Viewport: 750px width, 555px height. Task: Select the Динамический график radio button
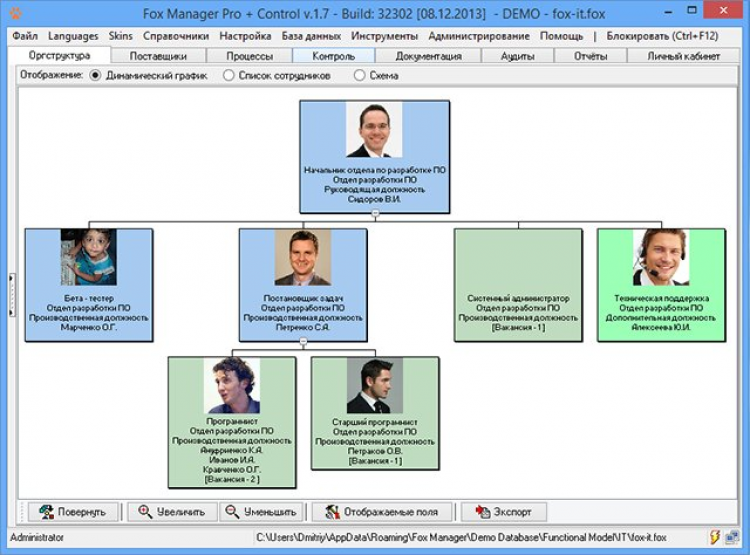click(95, 76)
